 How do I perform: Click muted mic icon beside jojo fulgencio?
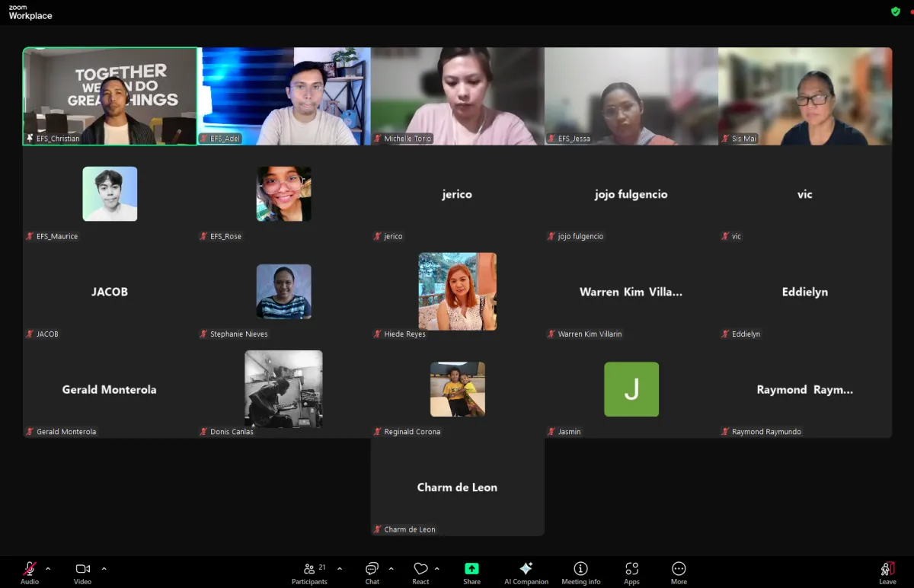pyautogui.click(x=551, y=236)
